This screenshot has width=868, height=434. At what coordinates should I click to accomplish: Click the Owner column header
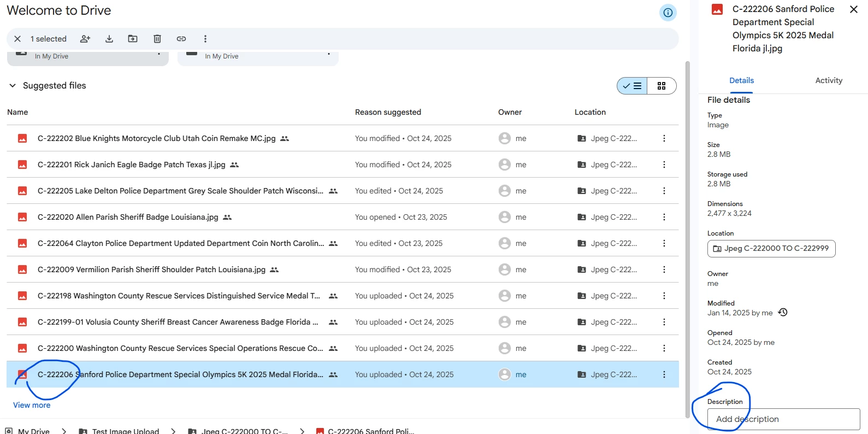coord(510,112)
